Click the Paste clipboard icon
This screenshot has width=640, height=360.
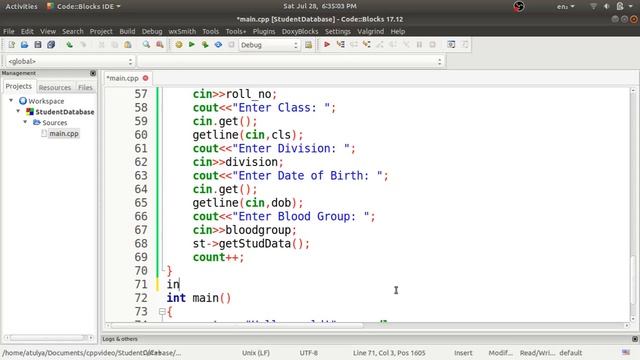pos(128,45)
